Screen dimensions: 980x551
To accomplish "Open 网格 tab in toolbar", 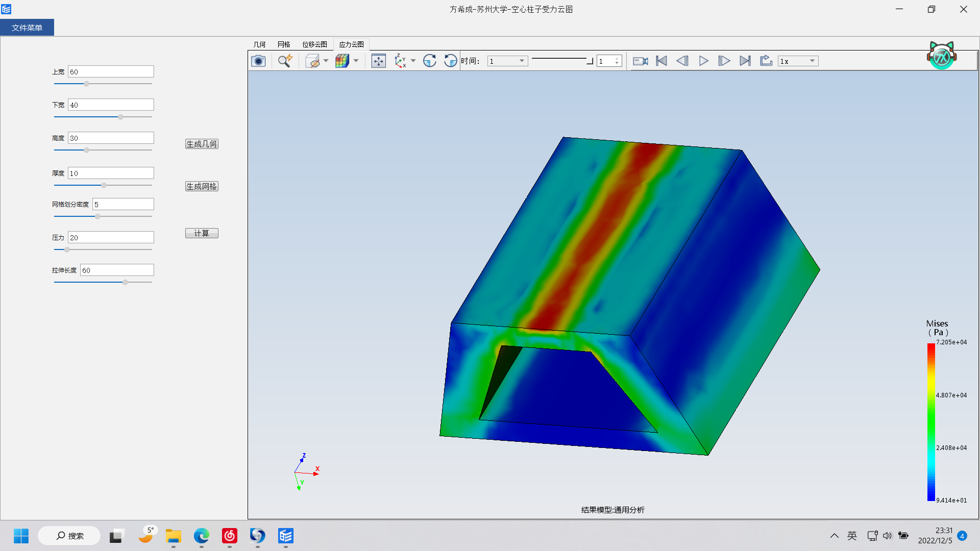I will (x=283, y=44).
